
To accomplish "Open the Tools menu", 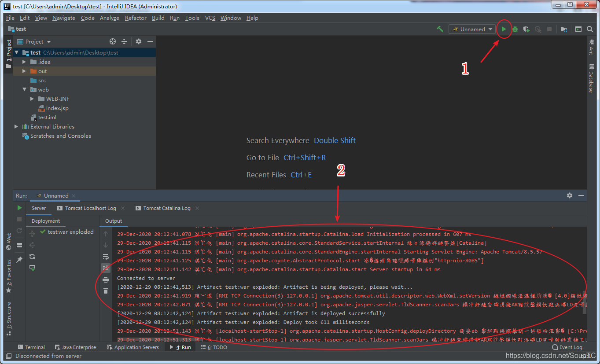I will tap(192, 18).
